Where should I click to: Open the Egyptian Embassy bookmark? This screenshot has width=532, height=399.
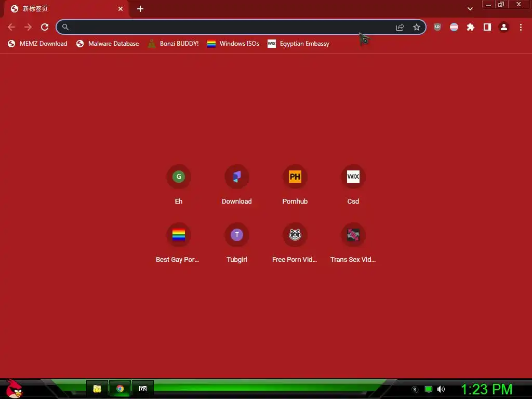[298, 44]
